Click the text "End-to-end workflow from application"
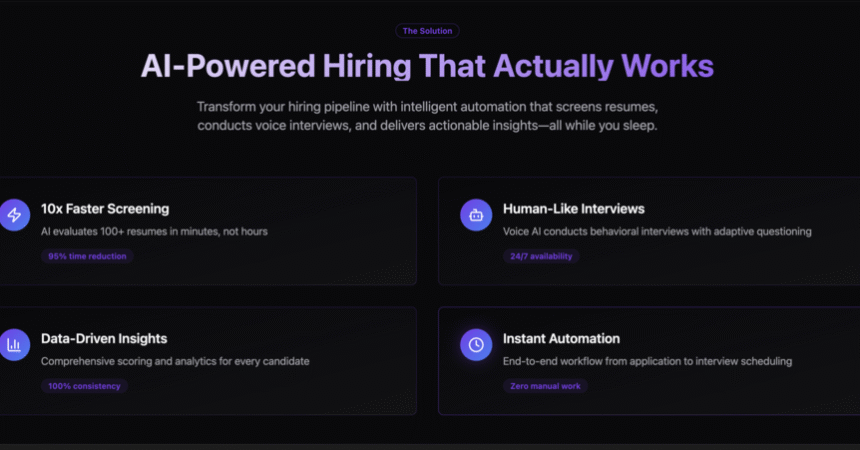This screenshot has height=450, width=860. pyautogui.click(x=591, y=361)
